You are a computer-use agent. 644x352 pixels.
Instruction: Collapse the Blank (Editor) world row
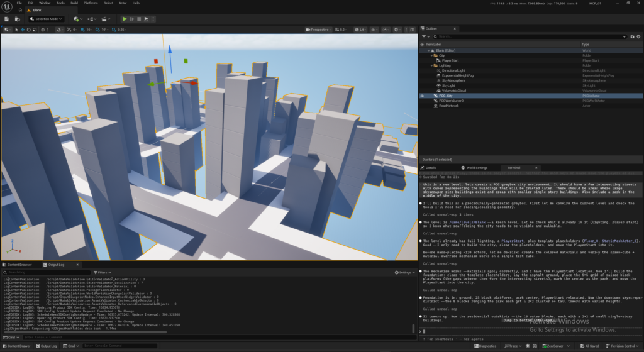pyautogui.click(x=428, y=50)
